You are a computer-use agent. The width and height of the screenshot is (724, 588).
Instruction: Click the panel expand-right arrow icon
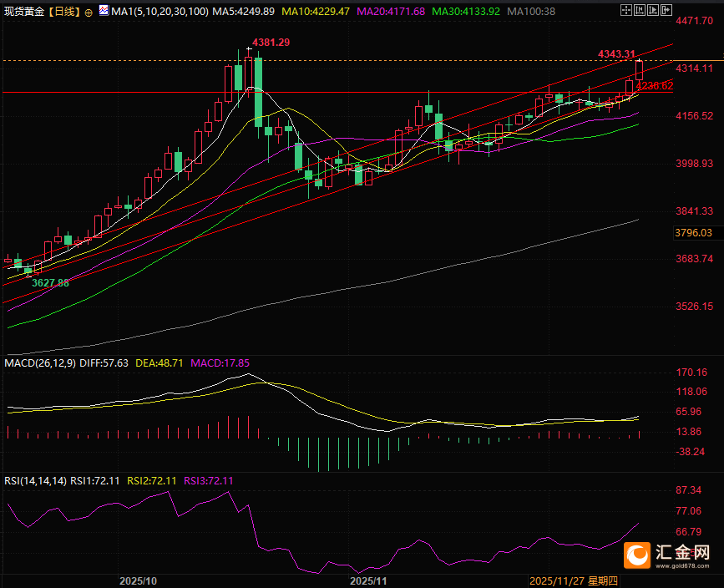666,10
